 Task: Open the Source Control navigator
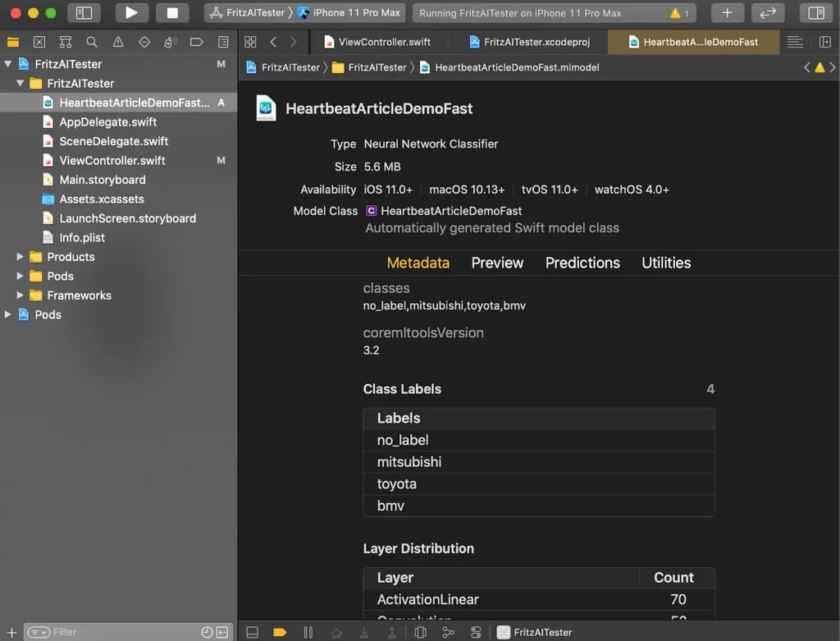(39, 42)
